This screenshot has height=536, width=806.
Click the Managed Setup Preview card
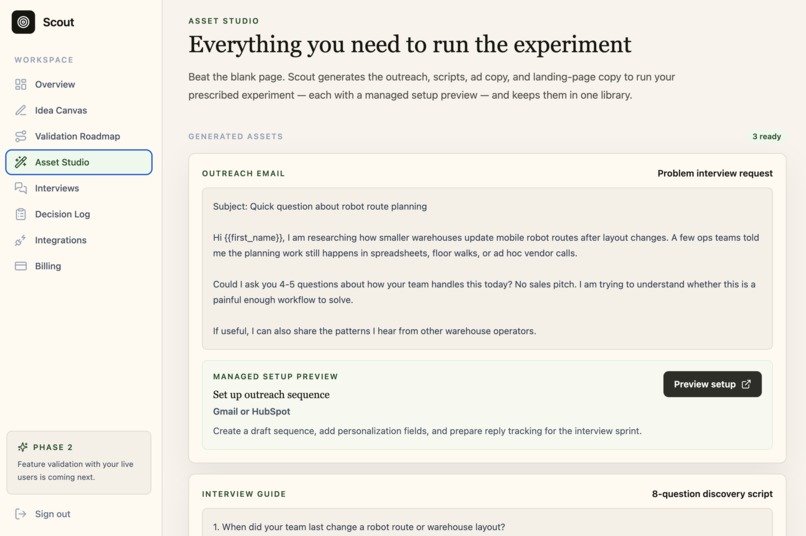(x=487, y=405)
